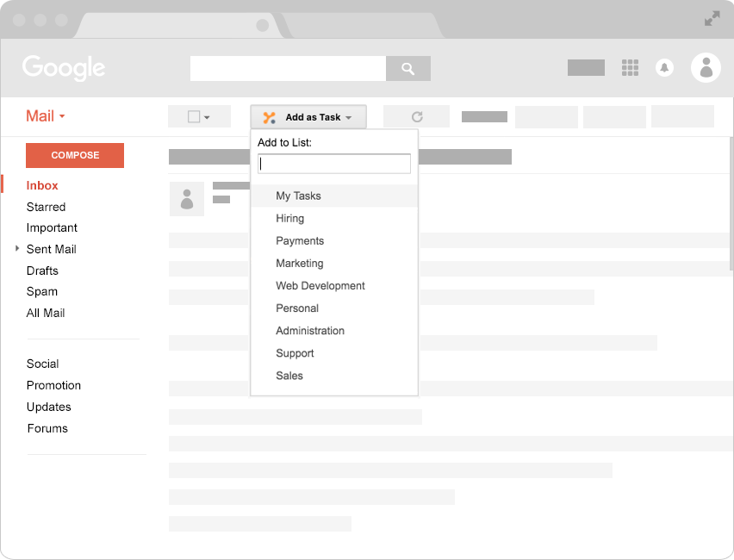Viewport: 734px width, 560px height.
Task: Open the notifications bell
Action: click(664, 68)
